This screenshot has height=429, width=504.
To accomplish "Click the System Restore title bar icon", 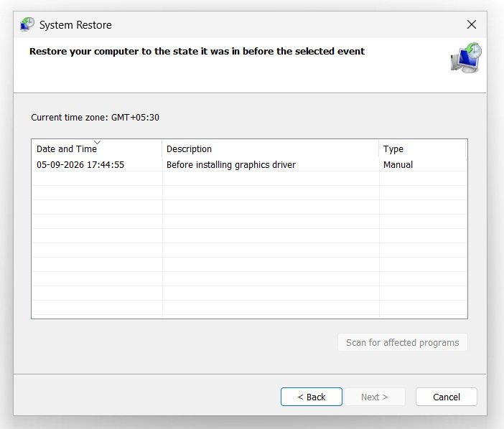I will pyautogui.click(x=27, y=24).
